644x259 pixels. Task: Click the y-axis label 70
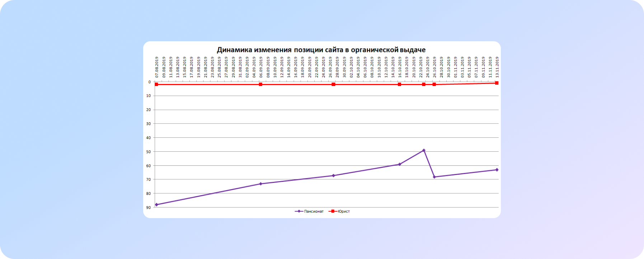click(149, 179)
